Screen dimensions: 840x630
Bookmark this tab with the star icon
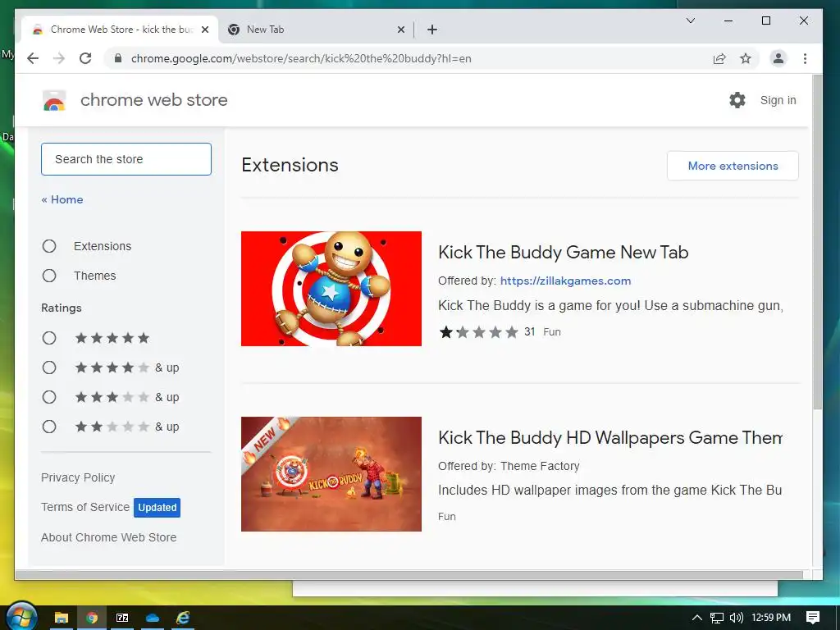tap(746, 58)
